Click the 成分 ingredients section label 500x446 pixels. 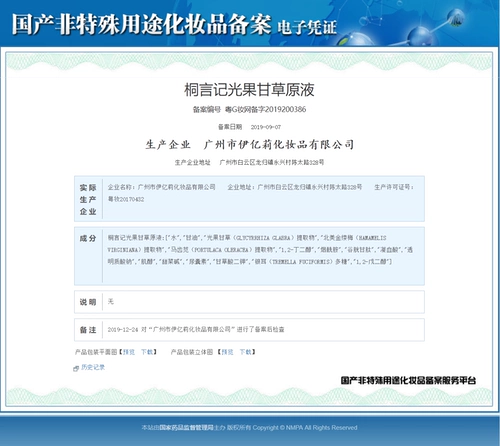88,238
